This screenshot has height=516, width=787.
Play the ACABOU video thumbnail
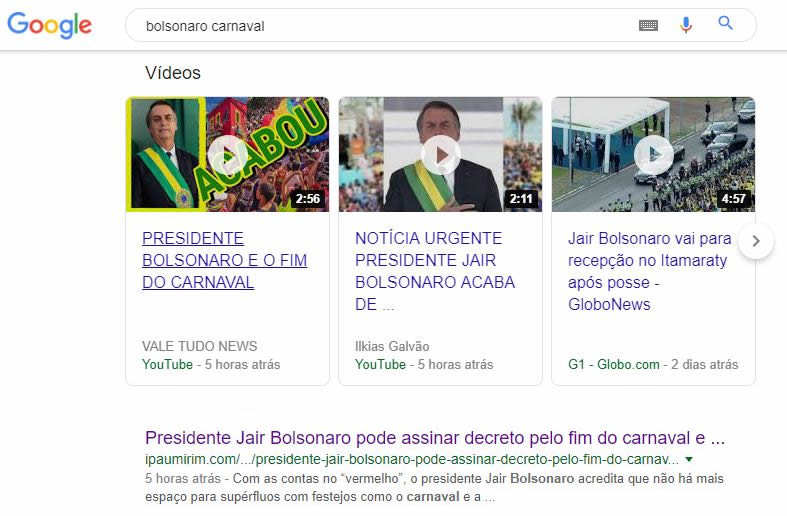point(227,154)
